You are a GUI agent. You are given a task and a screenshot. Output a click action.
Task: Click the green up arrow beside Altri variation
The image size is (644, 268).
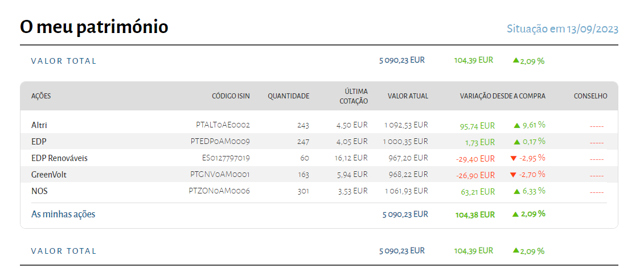(x=516, y=125)
